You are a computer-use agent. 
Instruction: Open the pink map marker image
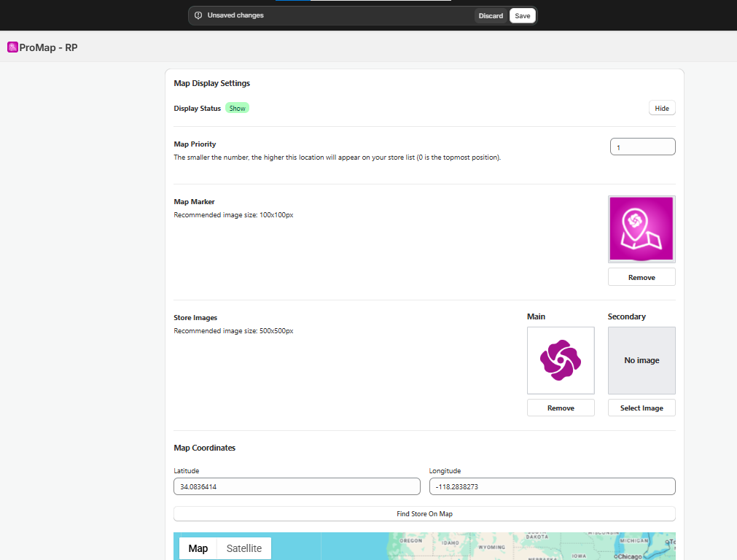[x=642, y=229]
